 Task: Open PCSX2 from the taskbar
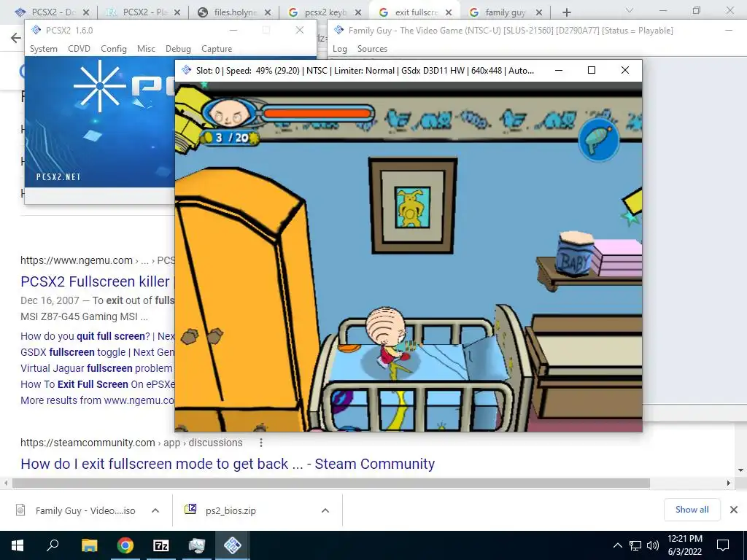click(233, 545)
